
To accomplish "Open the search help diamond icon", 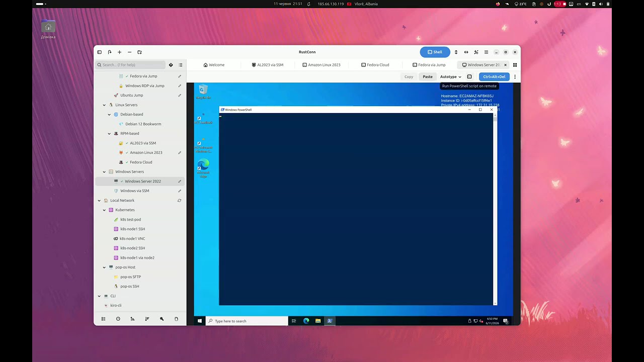I will [171, 65].
